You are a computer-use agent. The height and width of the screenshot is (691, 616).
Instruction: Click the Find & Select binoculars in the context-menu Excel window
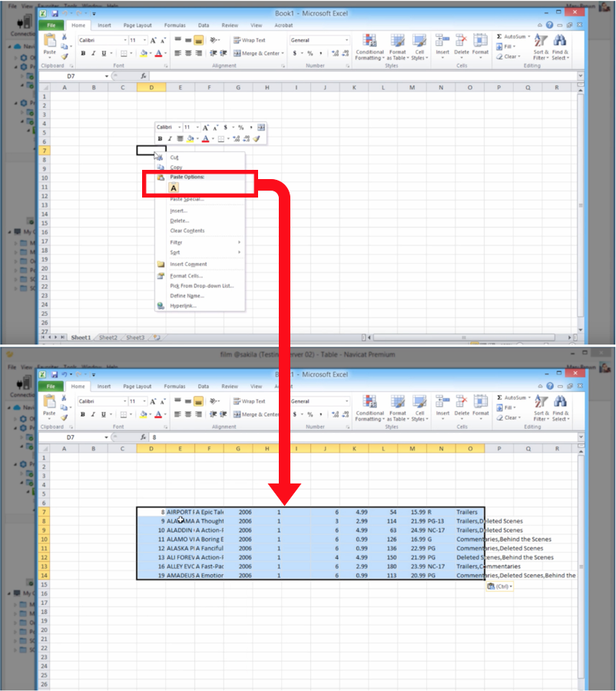(560, 41)
